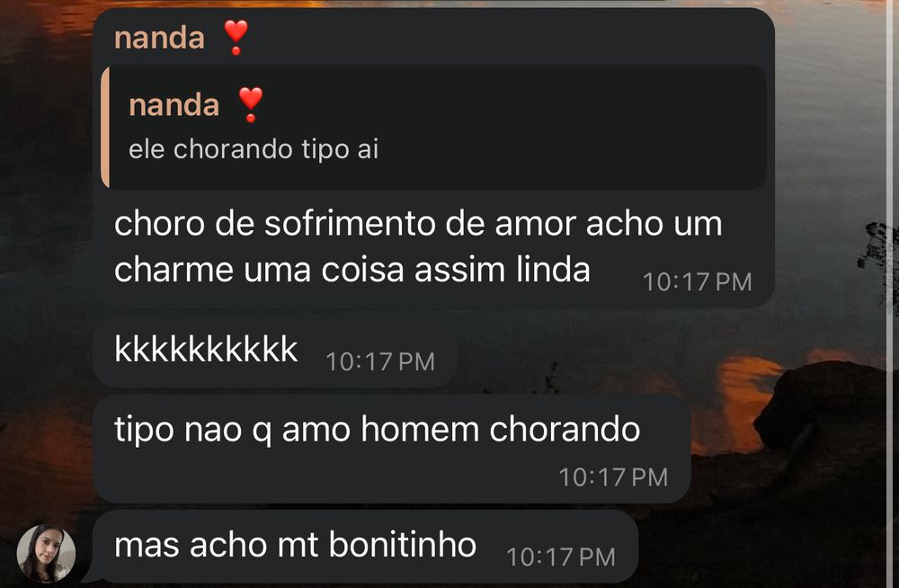Click timestamp under 'amo homem chorando' message

[x=613, y=477]
